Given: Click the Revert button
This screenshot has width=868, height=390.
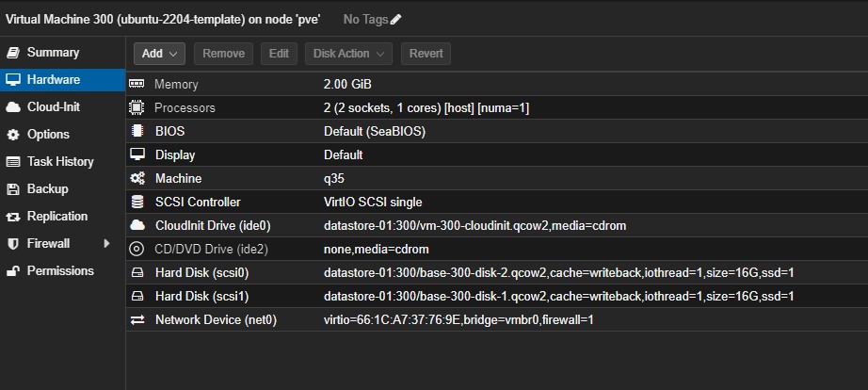Looking at the screenshot, I should pos(426,54).
